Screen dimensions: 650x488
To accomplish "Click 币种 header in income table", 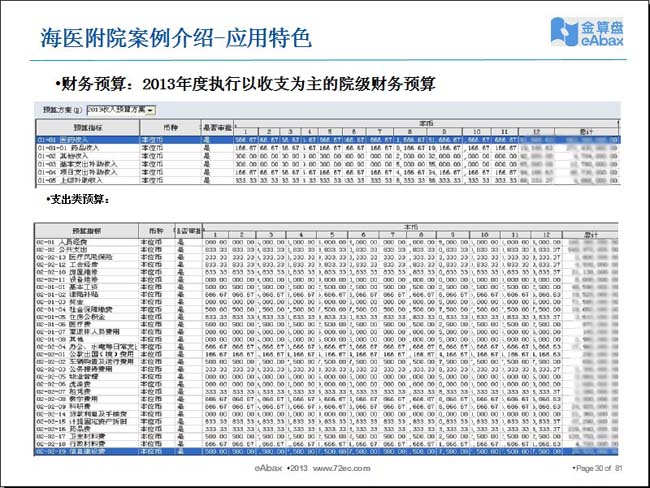I will pos(170,128).
